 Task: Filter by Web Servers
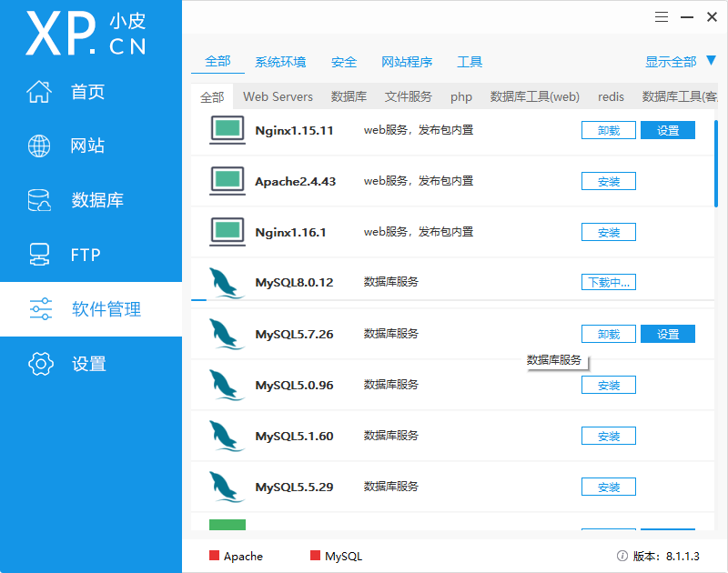[278, 96]
